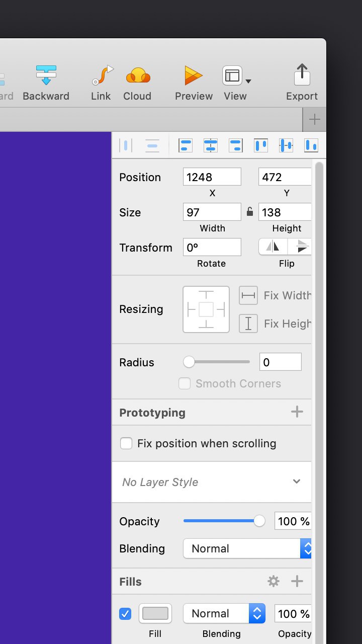This screenshot has width=362, height=644.
Task: Click the Width size field
Action: tap(212, 212)
